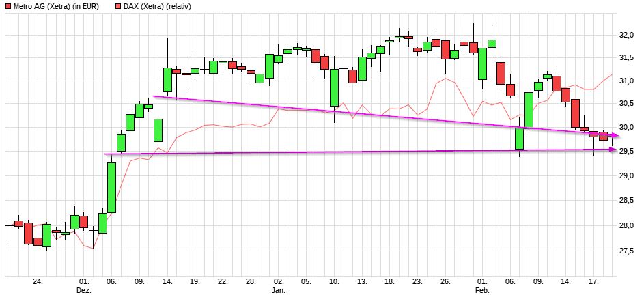Select the 'Metro AG (Xetra) (in EUR)' legend label
This screenshot has height=297, width=644.
click(x=57, y=7)
